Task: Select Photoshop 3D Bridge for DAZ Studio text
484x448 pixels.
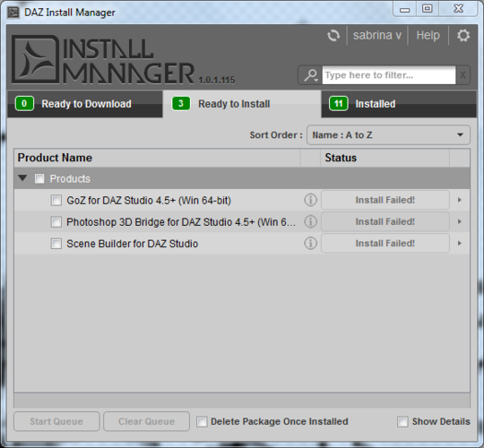Action: click(x=181, y=222)
